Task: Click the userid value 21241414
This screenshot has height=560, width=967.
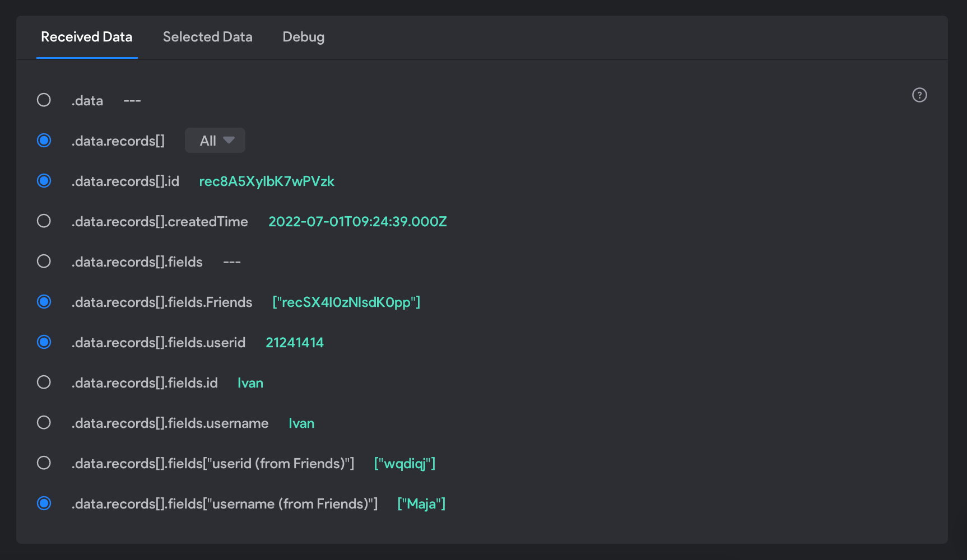Action: point(295,343)
